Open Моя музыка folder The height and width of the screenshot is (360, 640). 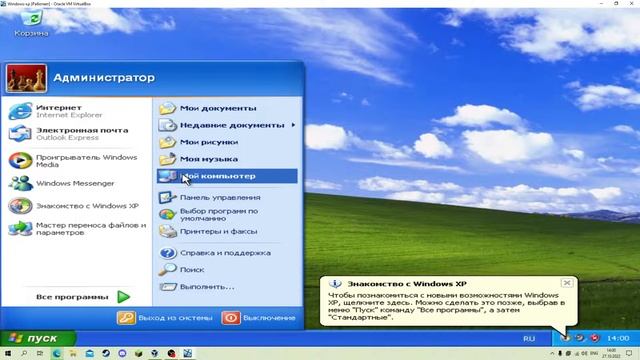227,159
